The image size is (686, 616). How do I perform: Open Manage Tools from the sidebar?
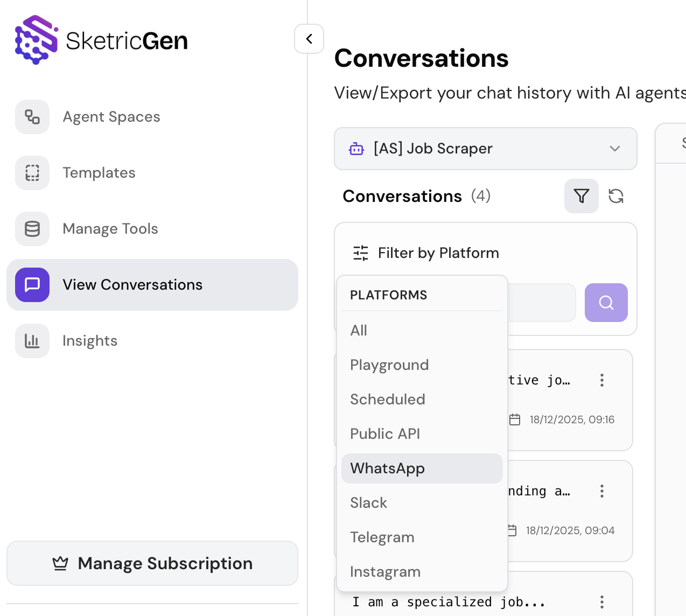coord(110,229)
